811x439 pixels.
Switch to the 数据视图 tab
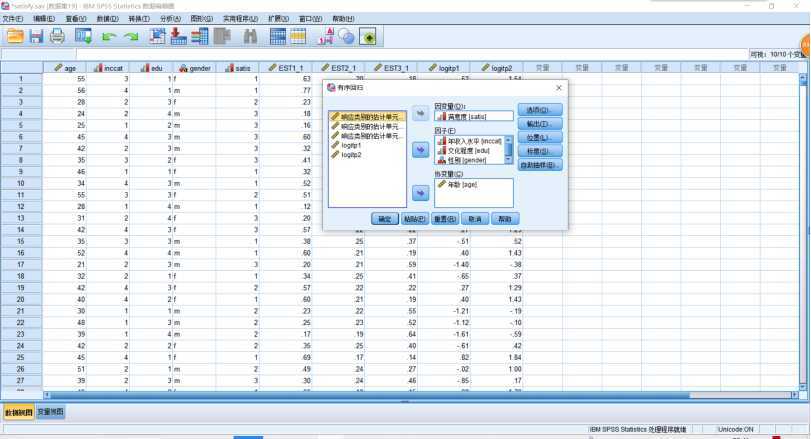[19, 412]
